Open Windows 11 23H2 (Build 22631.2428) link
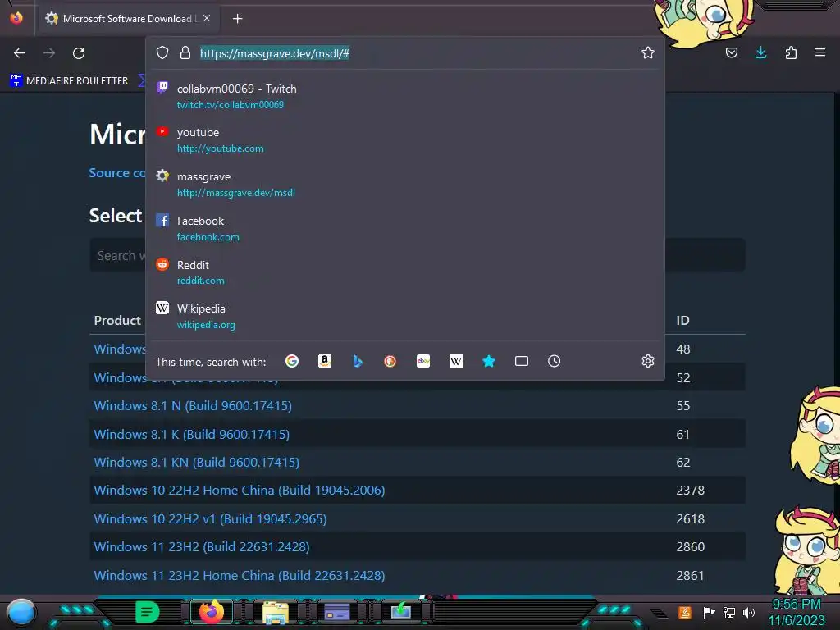Viewport: 840px width, 630px height. [202, 546]
